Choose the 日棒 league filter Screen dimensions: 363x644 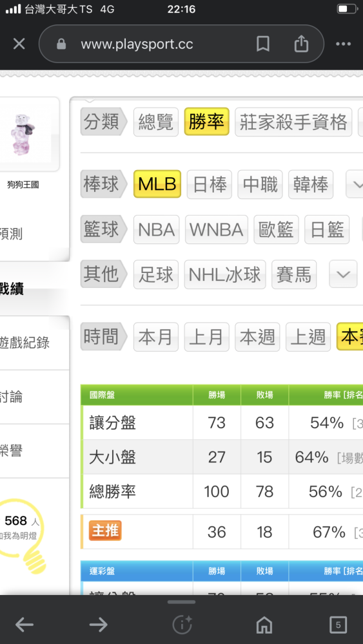tap(210, 184)
